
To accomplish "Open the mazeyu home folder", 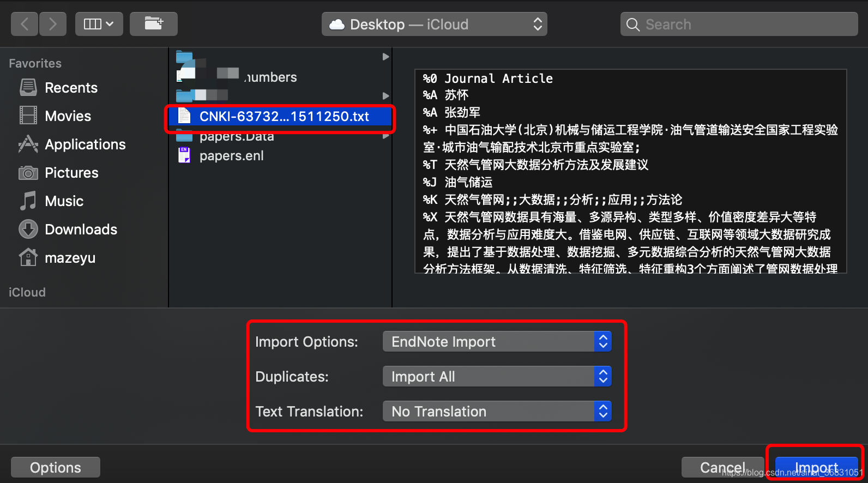I will (70, 258).
